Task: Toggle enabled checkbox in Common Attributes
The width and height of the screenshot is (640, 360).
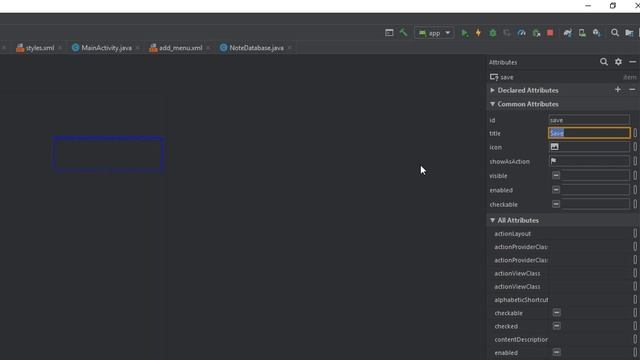Action: click(556, 190)
